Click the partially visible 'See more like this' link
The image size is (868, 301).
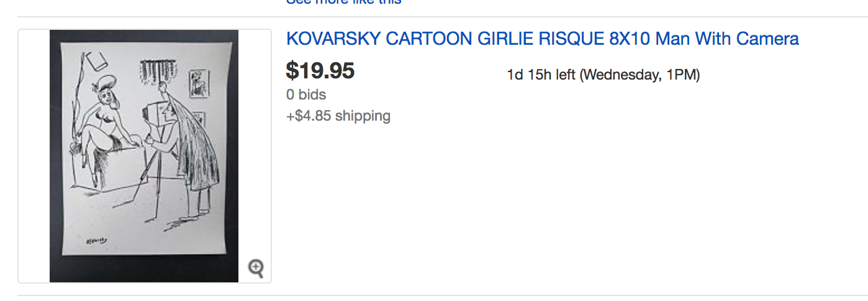pyautogui.click(x=343, y=2)
